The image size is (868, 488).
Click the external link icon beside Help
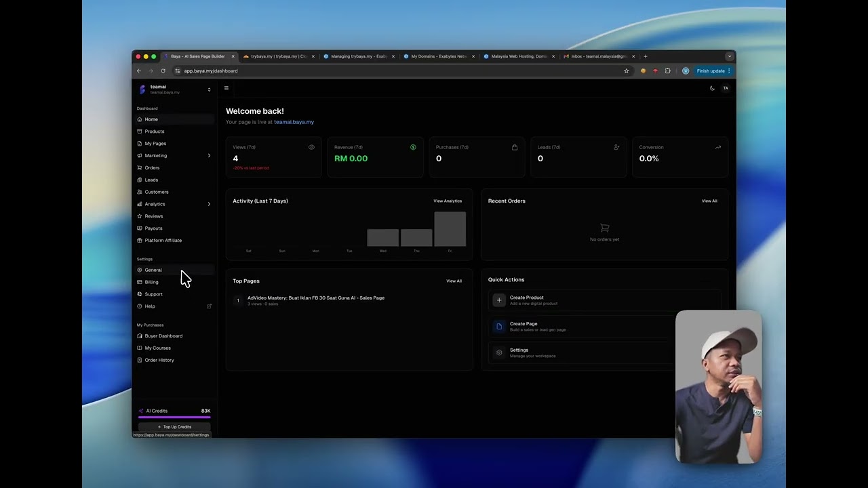click(x=209, y=306)
